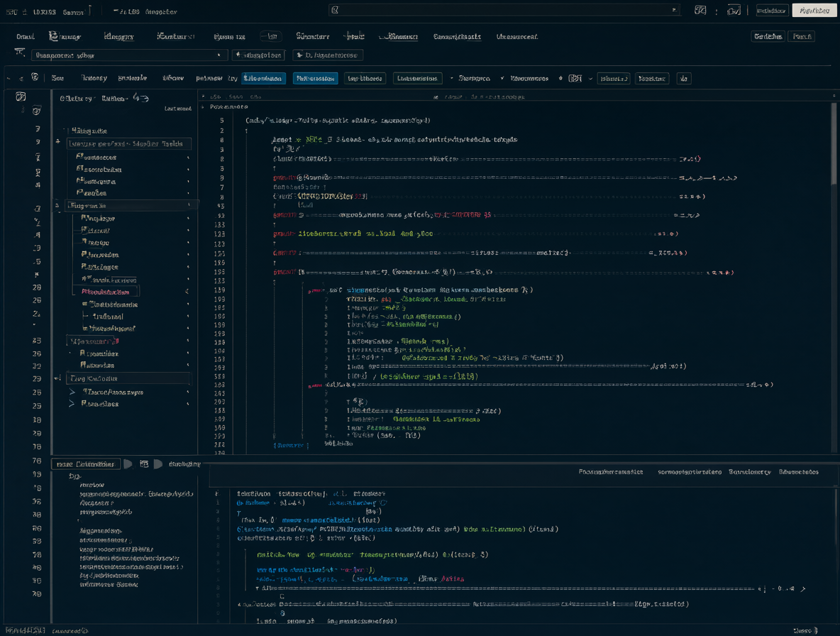Expand the lower chevron row at the tree's bottom
The image size is (840, 636).
tap(72, 403)
